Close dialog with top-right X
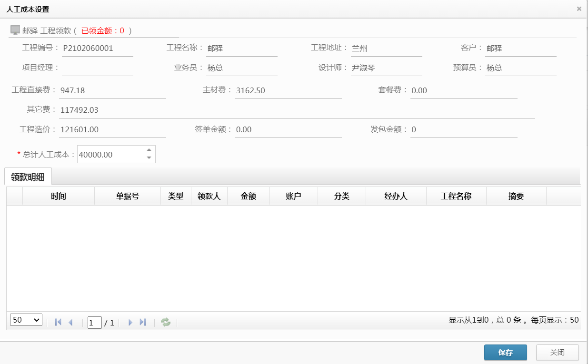The image size is (588, 364). tap(579, 9)
